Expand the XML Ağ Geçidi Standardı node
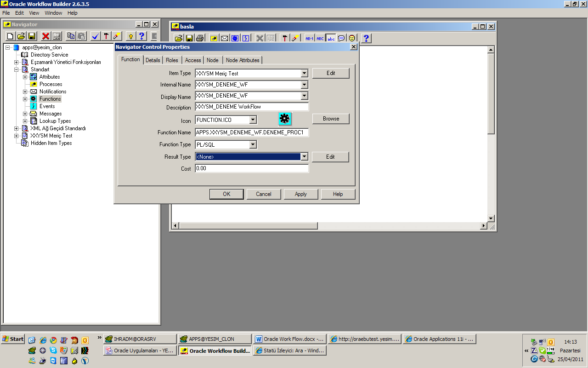The height and width of the screenshot is (368, 588). click(x=17, y=128)
